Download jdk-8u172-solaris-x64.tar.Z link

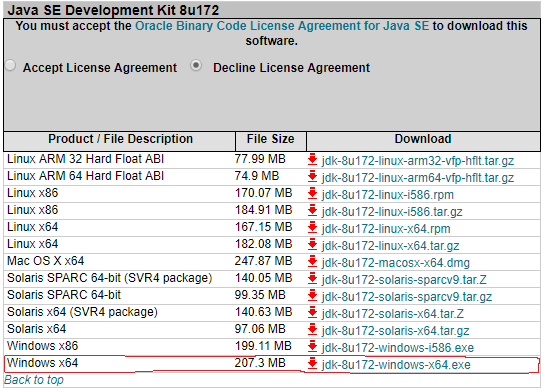click(393, 314)
